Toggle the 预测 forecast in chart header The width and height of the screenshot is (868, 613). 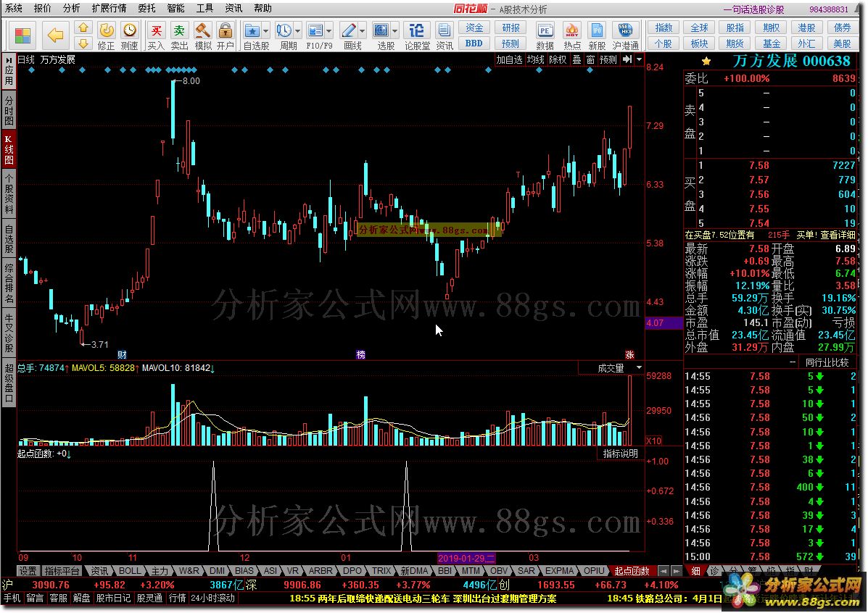click(608, 59)
